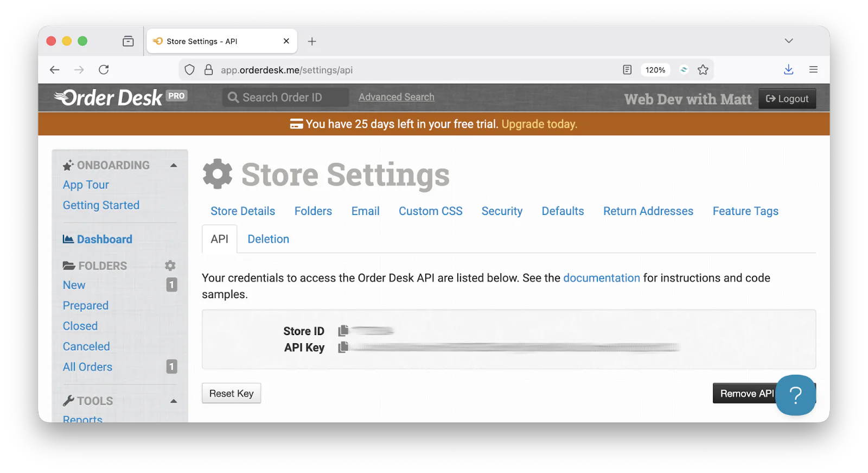Toggle reader view icon in address bar
The image size is (868, 473).
627,70
